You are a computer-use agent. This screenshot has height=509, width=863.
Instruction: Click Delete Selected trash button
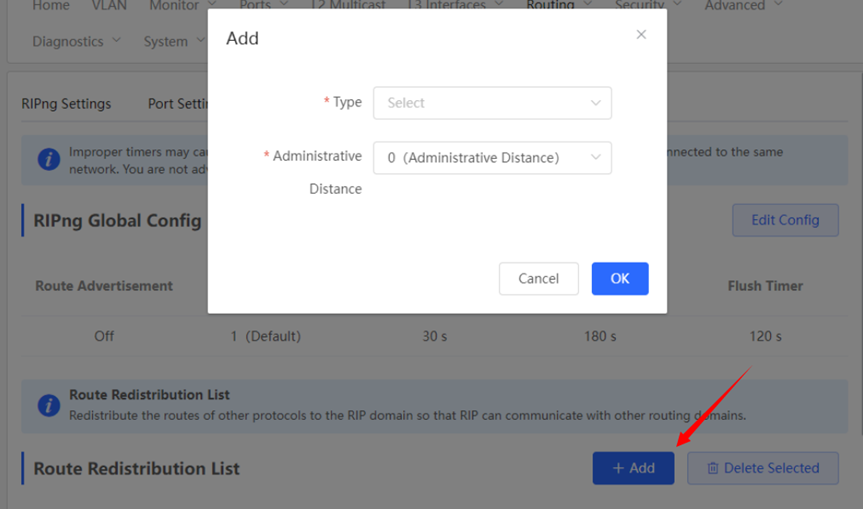(x=763, y=468)
